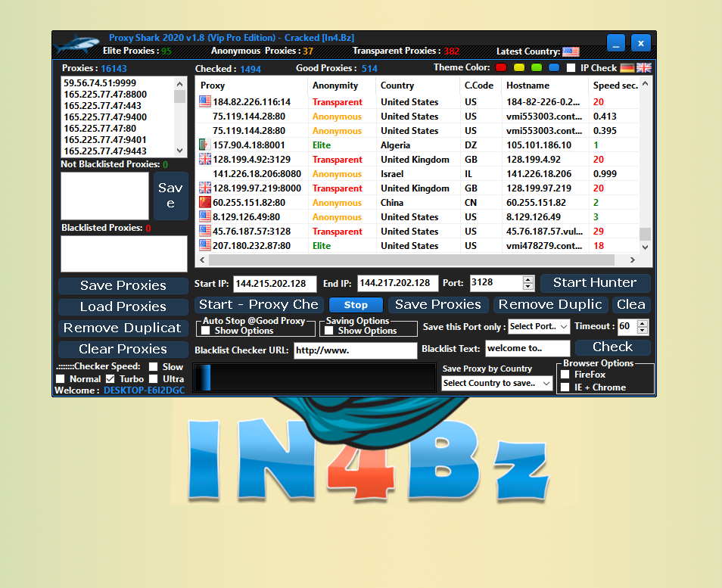
Task: Select German flag language icon
Action: (x=627, y=68)
